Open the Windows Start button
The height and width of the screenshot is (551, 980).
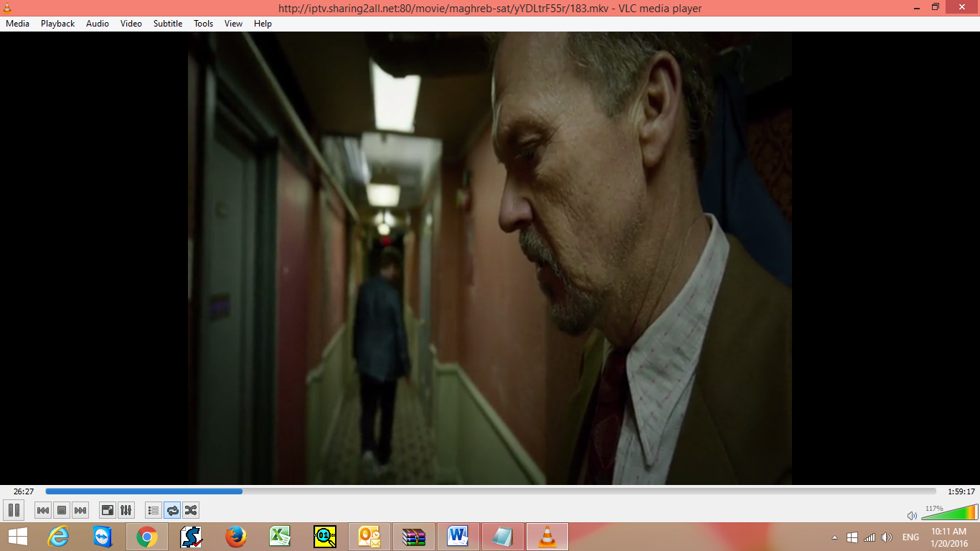(x=18, y=537)
